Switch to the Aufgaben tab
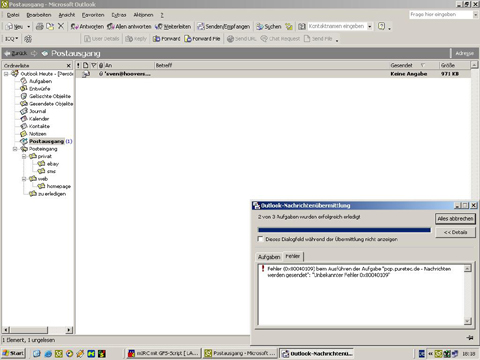The height and width of the screenshot is (360, 480). pyautogui.click(x=269, y=257)
